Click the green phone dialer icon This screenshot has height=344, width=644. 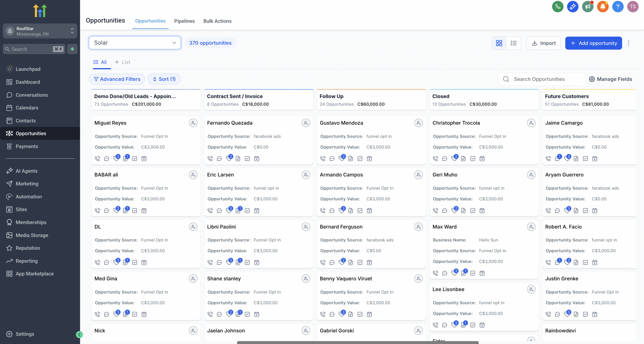click(x=558, y=7)
